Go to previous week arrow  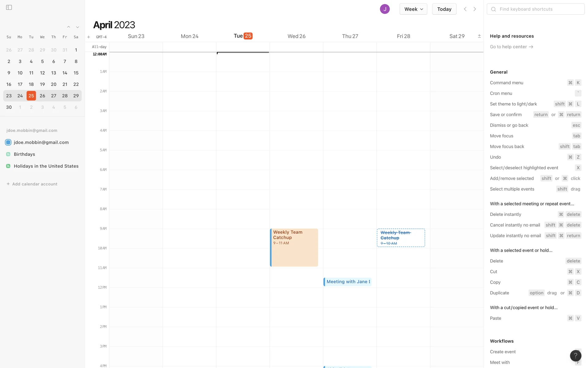coord(465,9)
